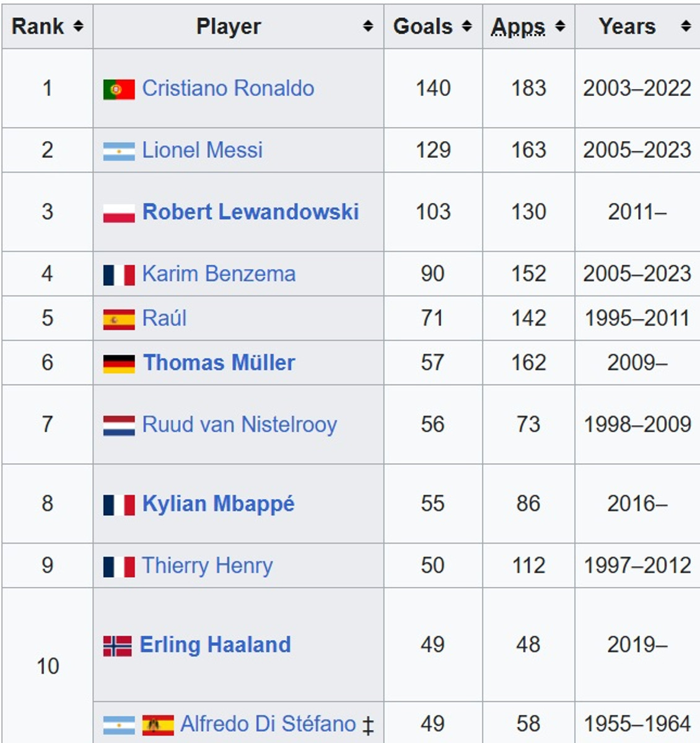The height and width of the screenshot is (743, 700).
Task: Click the Spain flag beside Raúl
Action: click(x=119, y=319)
